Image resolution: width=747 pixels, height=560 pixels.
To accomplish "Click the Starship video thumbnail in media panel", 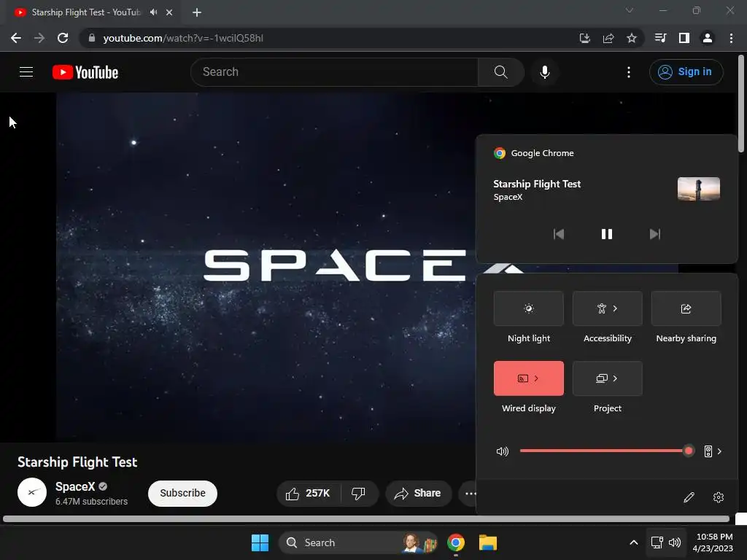I will 698,189.
